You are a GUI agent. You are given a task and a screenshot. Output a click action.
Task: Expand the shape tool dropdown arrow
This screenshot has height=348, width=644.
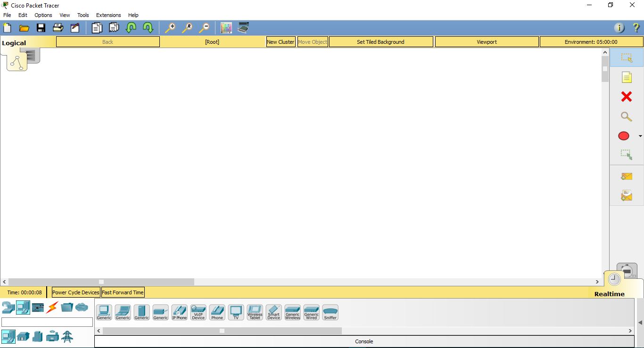coord(640,136)
